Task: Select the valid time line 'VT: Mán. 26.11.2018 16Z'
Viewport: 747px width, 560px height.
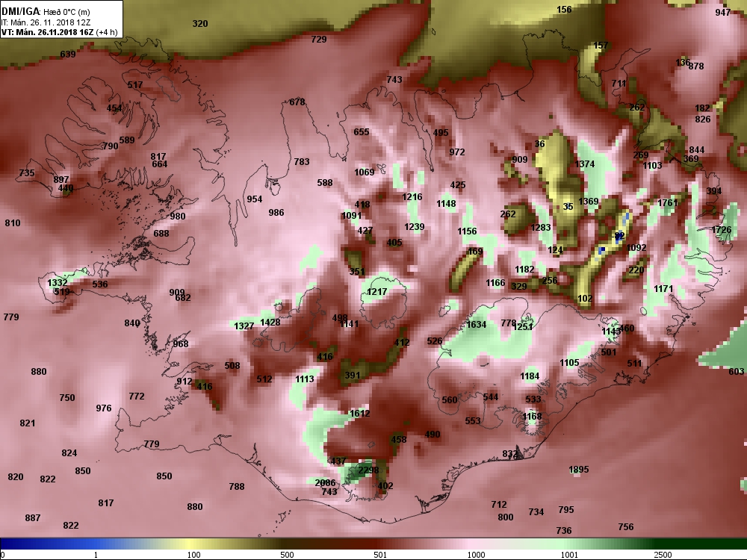Action: (48, 32)
